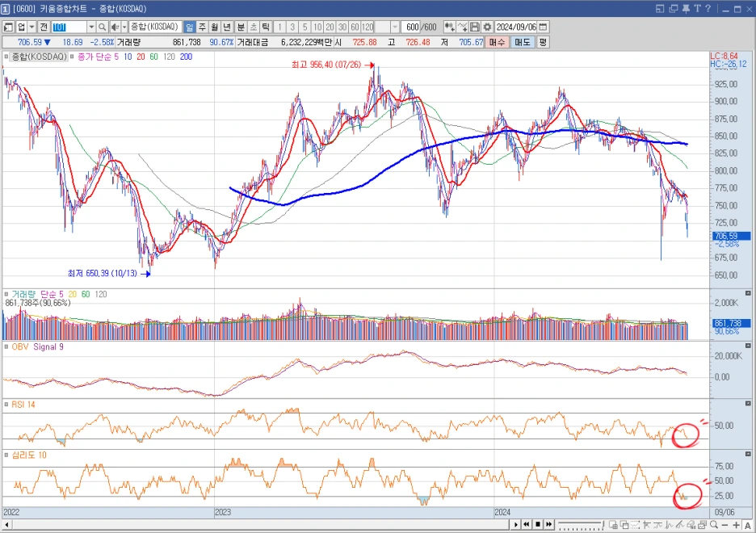Collapse the OBV panel using its corner button
The width and height of the screenshot is (756, 533).
pyautogui.click(x=748, y=346)
